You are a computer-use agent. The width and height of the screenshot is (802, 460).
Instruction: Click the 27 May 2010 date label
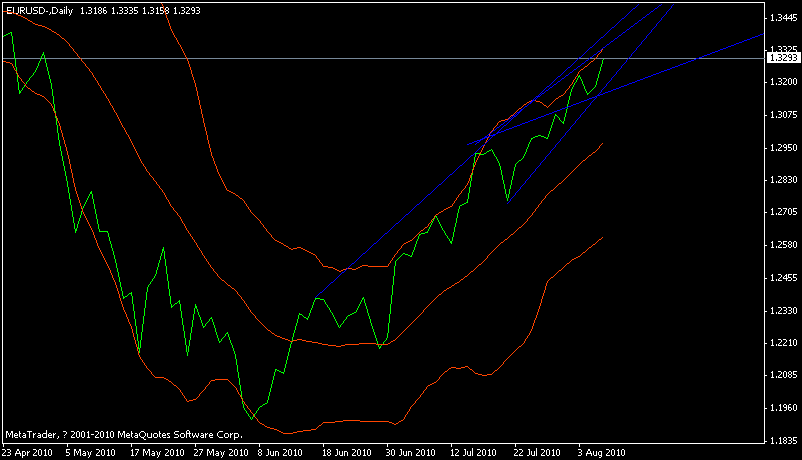(221, 453)
